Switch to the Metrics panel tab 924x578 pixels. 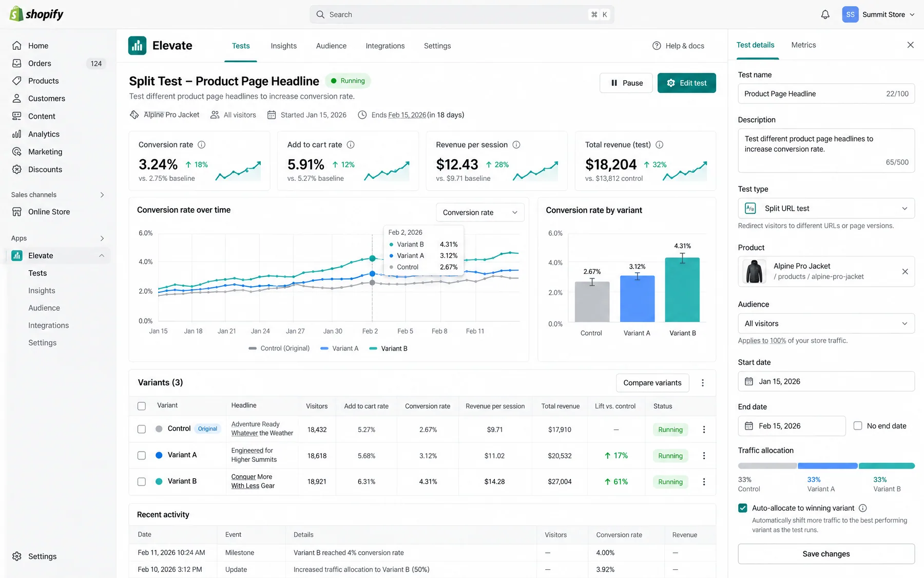(x=803, y=45)
